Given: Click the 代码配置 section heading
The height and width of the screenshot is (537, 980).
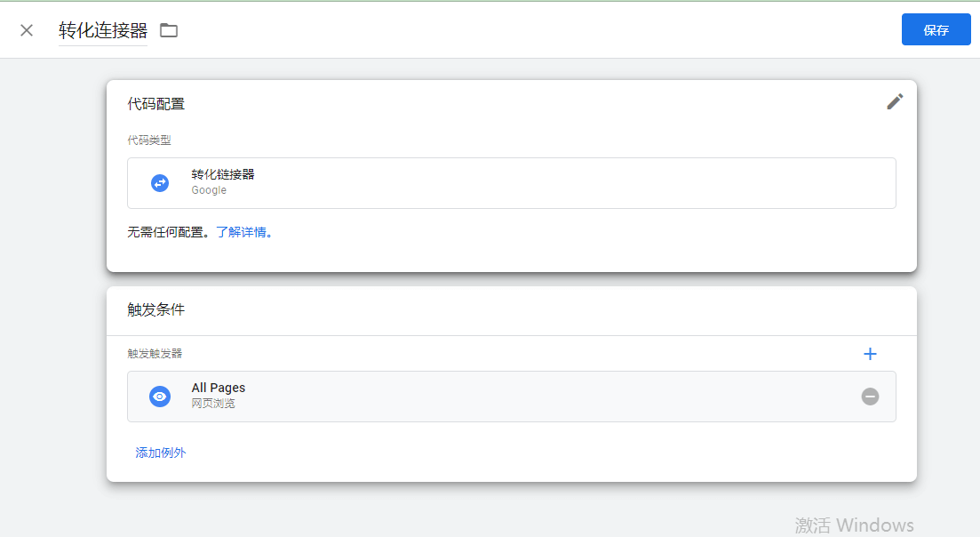Looking at the screenshot, I should tap(156, 104).
